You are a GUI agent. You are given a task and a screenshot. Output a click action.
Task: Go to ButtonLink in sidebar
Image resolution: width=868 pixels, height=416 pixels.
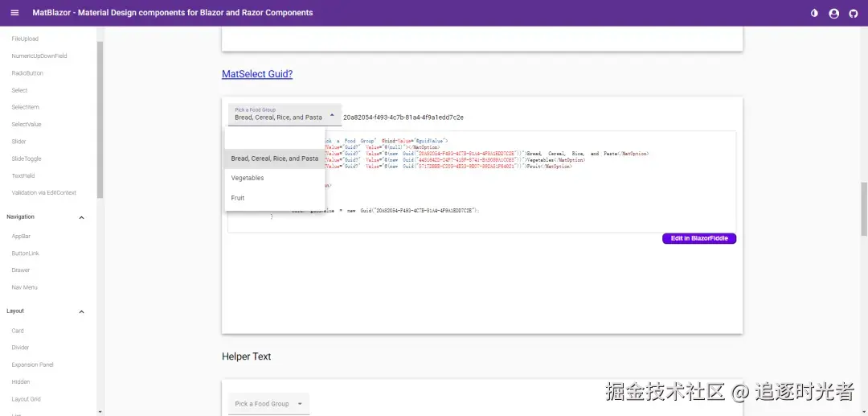(26, 253)
